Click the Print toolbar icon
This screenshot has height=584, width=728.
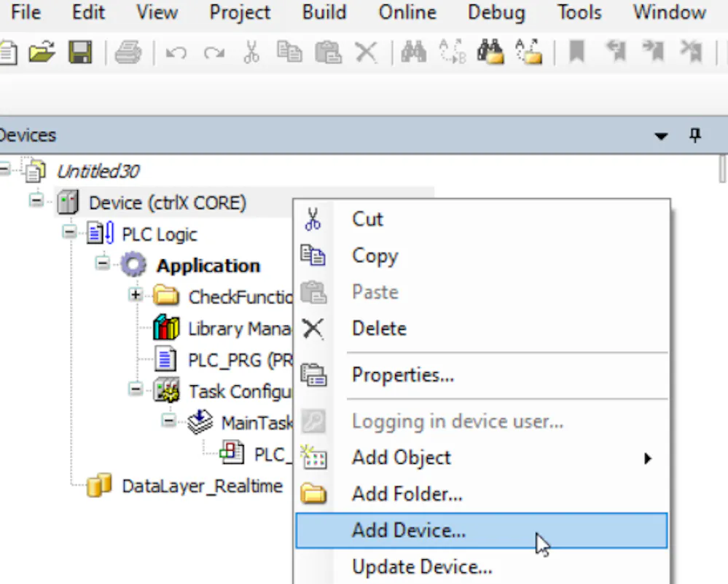click(x=128, y=52)
